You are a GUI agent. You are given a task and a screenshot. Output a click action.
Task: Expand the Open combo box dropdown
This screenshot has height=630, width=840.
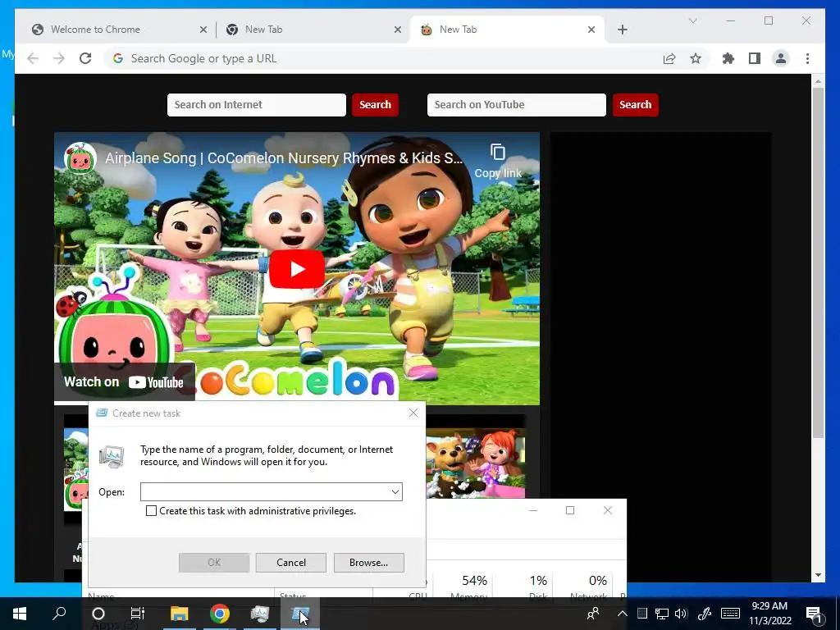pos(395,492)
